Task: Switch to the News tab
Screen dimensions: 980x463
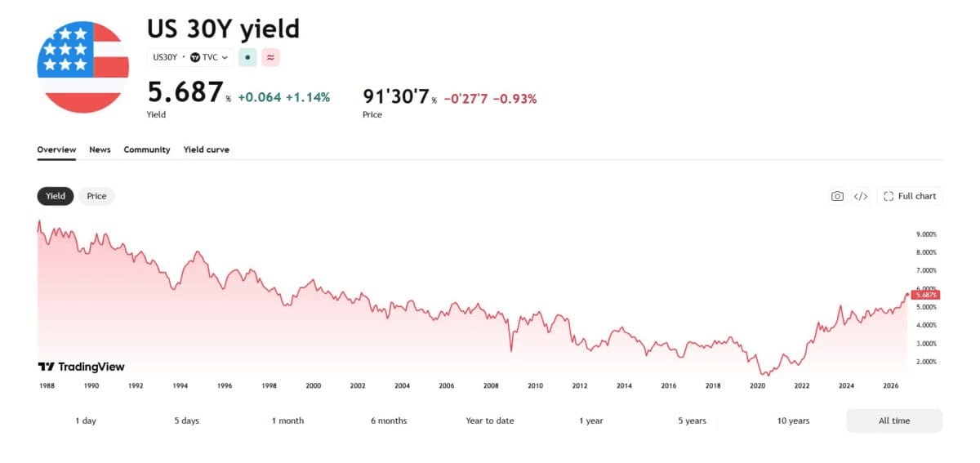Action: (100, 149)
